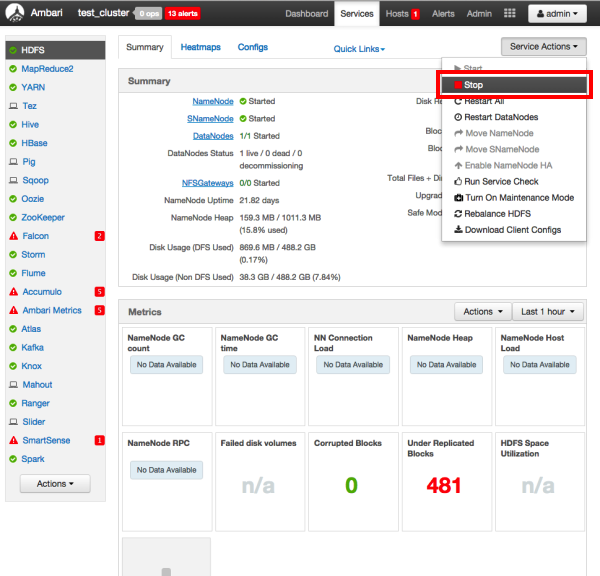Click the green check icon beside HDFS

[x=13, y=50]
